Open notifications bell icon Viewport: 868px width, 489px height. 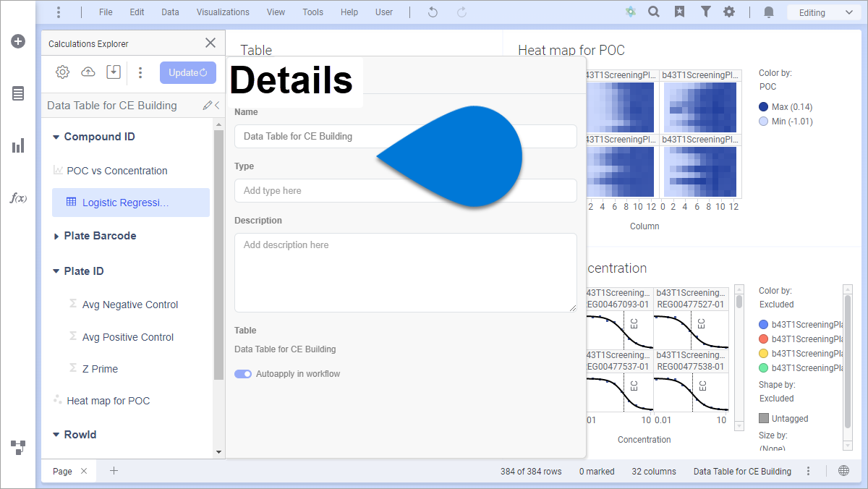click(x=769, y=12)
